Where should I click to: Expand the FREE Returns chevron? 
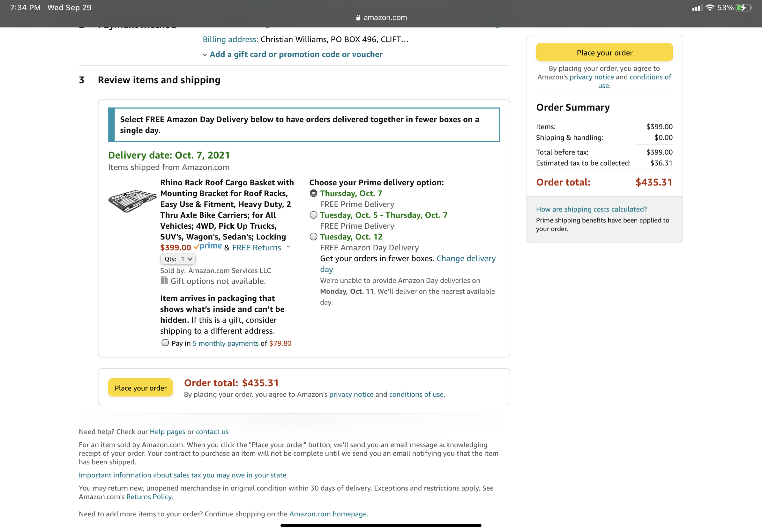click(288, 247)
